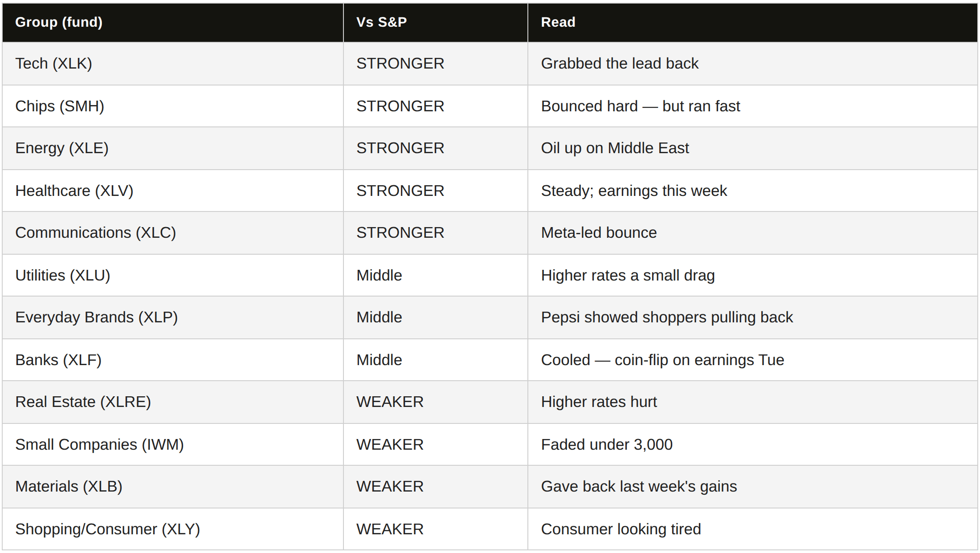Click the Everyday Brands (XLP) cell
The height and width of the screenshot is (553, 980).
pyautogui.click(x=173, y=317)
